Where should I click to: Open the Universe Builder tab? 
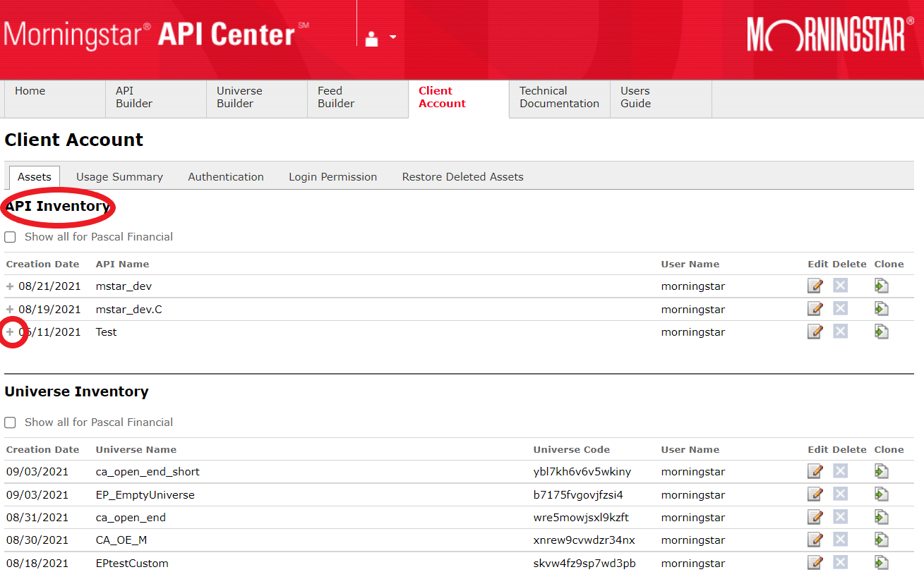pos(257,99)
